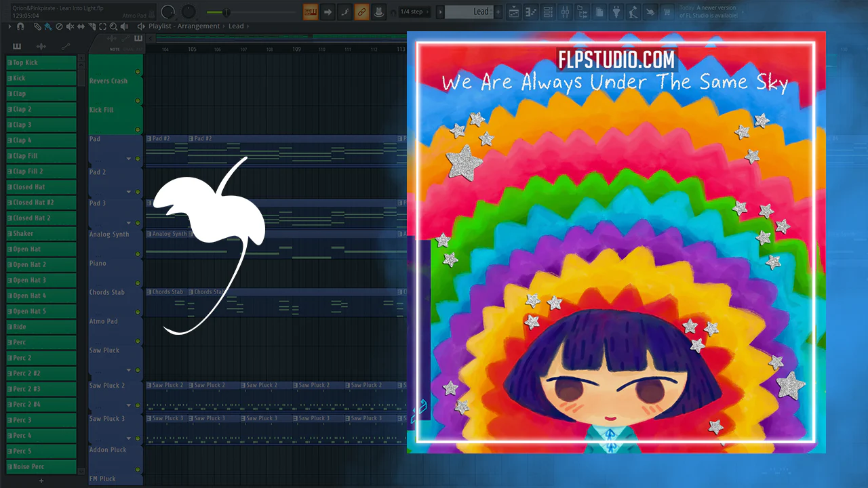Open the Mixer view icon

[x=565, y=12]
